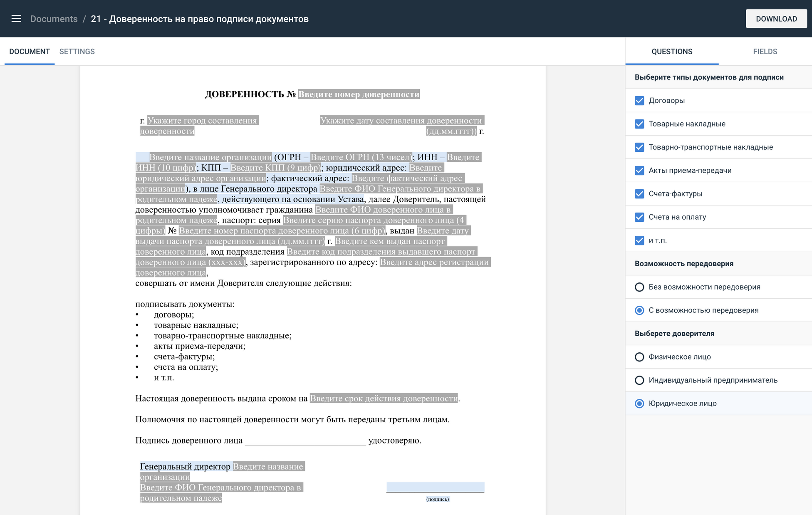This screenshot has height=520, width=812.
Task: Toggle the Товарные накладные checkbox
Action: [x=639, y=124]
